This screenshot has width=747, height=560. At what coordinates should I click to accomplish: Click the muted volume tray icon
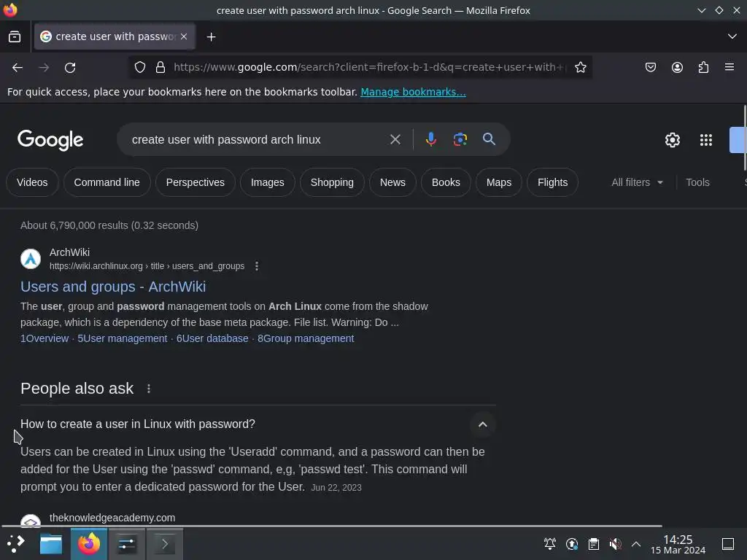[615, 543]
